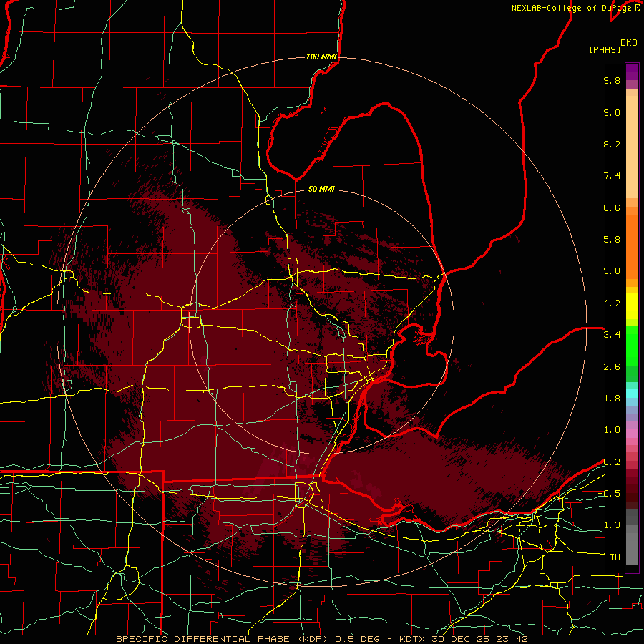644x644 pixels.
Task: Click the 3.4 legend value
Action: click(x=612, y=335)
